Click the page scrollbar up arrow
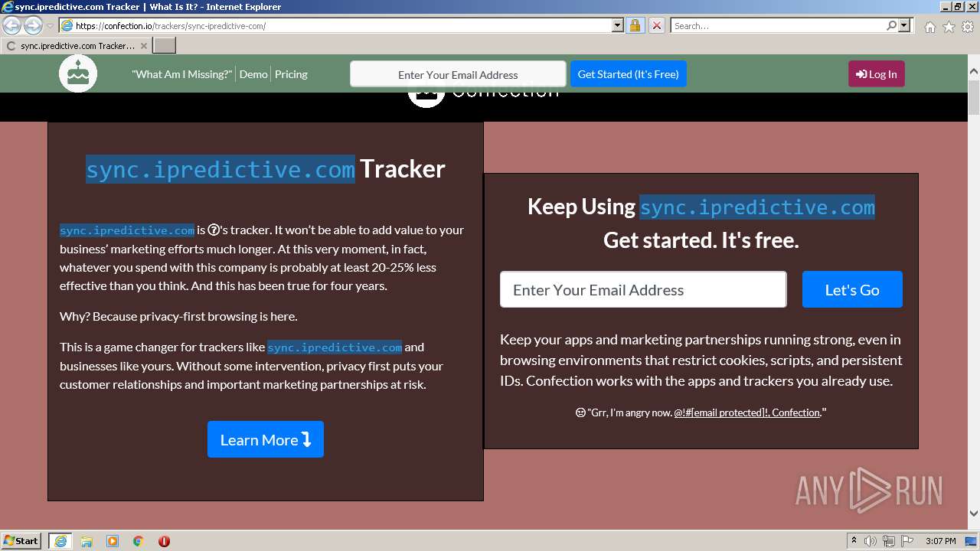Viewport: 980px width, 551px height. pos(974,71)
